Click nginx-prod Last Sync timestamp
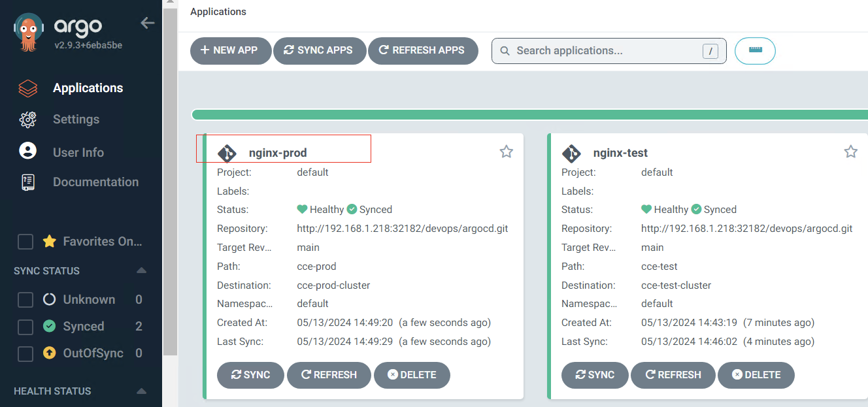Viewport: 868px width, 407px height. click(x=393, y=342)
